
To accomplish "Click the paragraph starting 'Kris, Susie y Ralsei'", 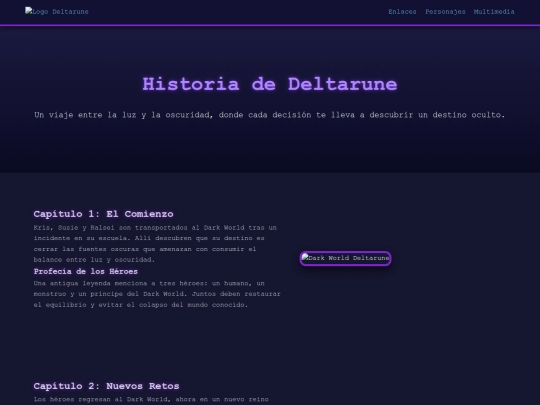I will coord(155,243).
